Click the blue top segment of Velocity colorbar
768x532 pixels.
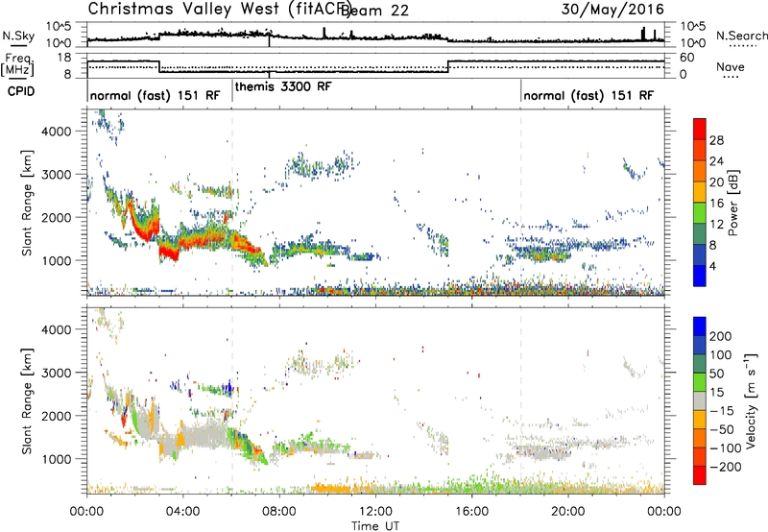pyautogui.click(x=700, y=326)
